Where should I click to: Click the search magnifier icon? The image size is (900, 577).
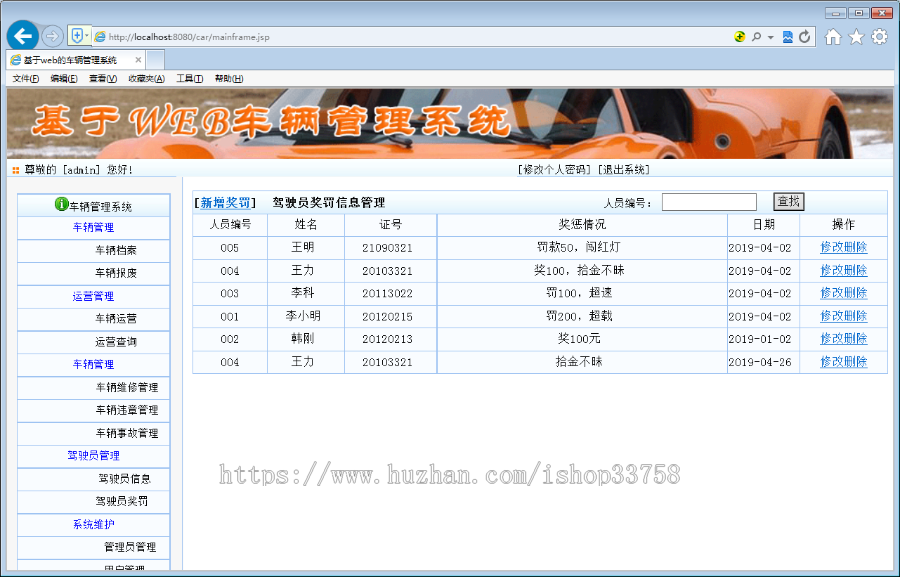click(758, 36)
